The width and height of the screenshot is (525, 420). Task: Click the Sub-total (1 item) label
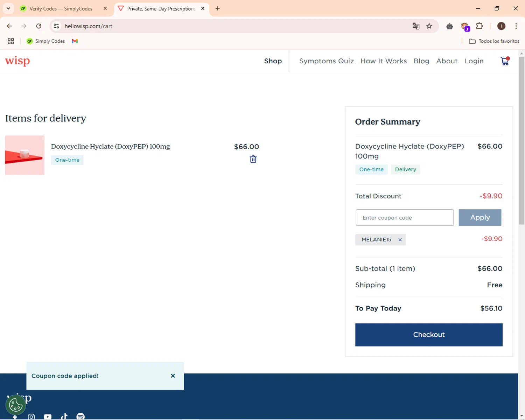[x=385, y=268]
